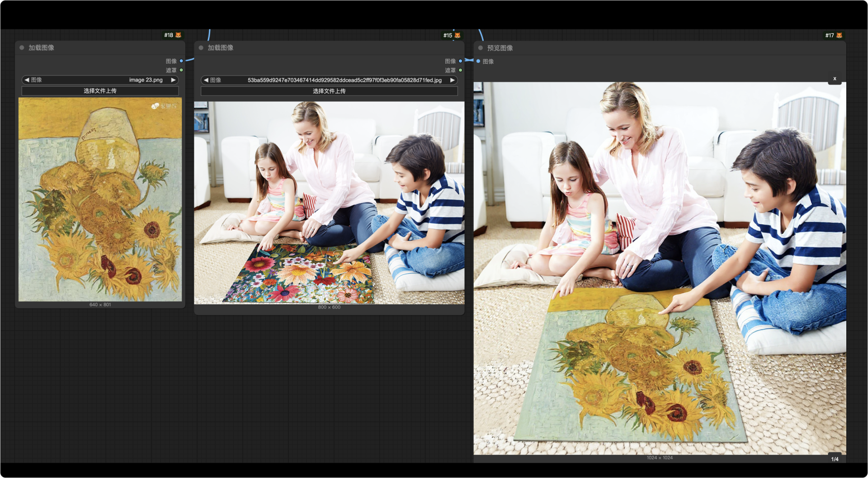This screenshot has width=868, height=478.
Task: Click the 预览图像 node title
Action: 500,48
